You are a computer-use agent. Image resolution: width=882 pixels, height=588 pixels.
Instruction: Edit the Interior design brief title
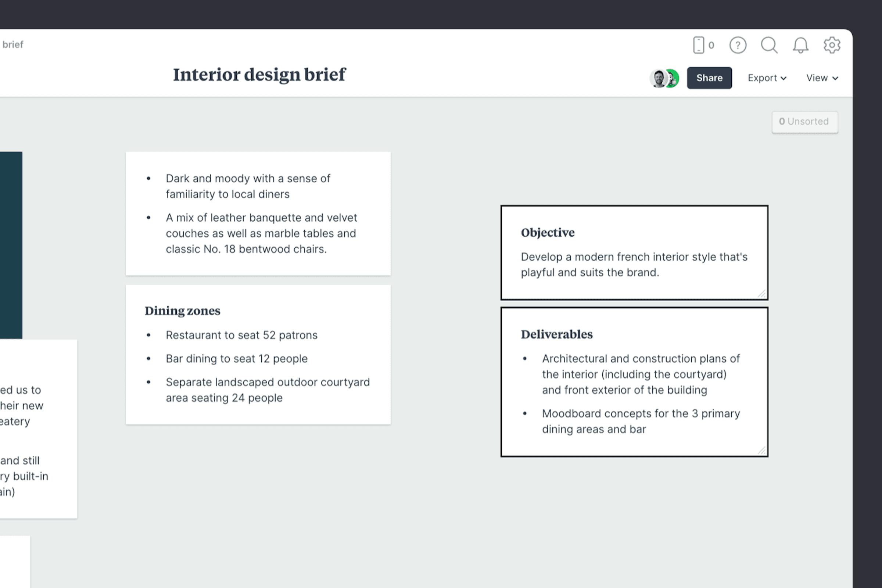[x=259, y=75]
